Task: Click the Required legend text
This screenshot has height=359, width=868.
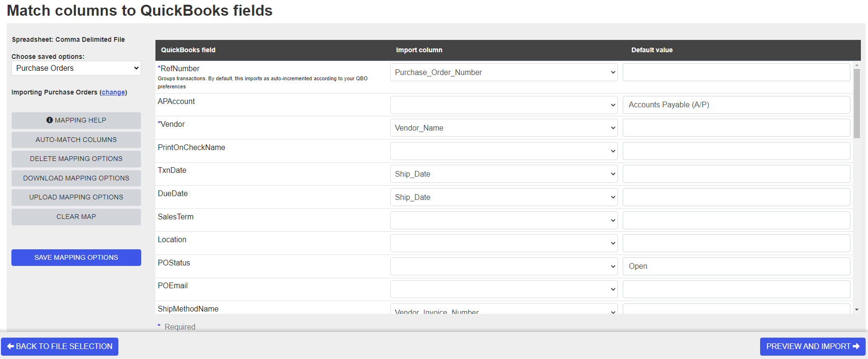Action: [180, 327]
